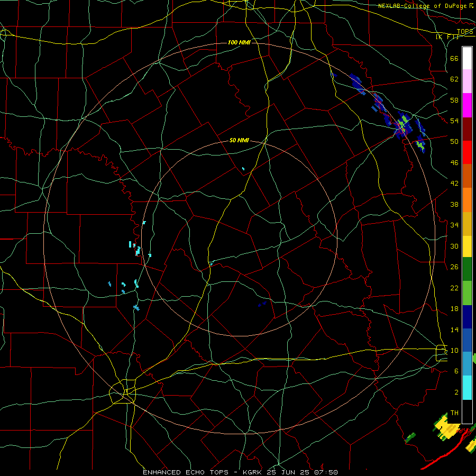Click the legend value '46'
The image size is (476, 476).
click(x=454, y=163)
